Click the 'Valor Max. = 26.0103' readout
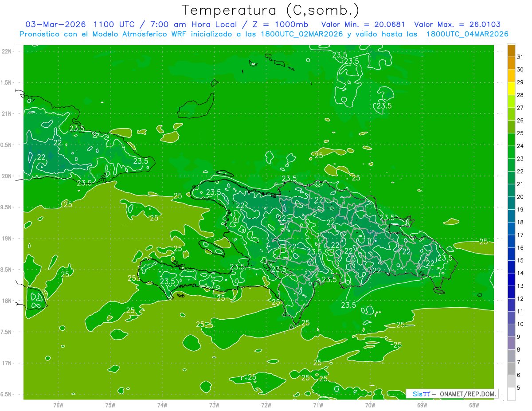Screen dimensions: 532x411 [x=457, y=24]
